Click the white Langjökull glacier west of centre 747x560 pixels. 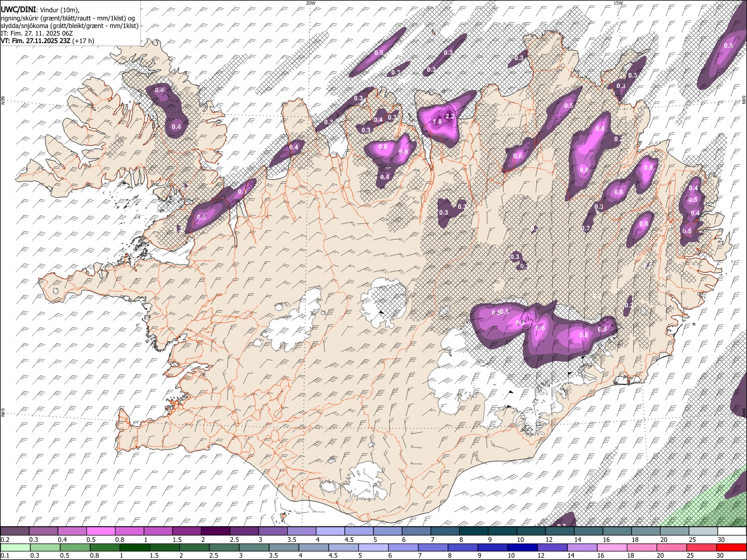pos(292,324)
